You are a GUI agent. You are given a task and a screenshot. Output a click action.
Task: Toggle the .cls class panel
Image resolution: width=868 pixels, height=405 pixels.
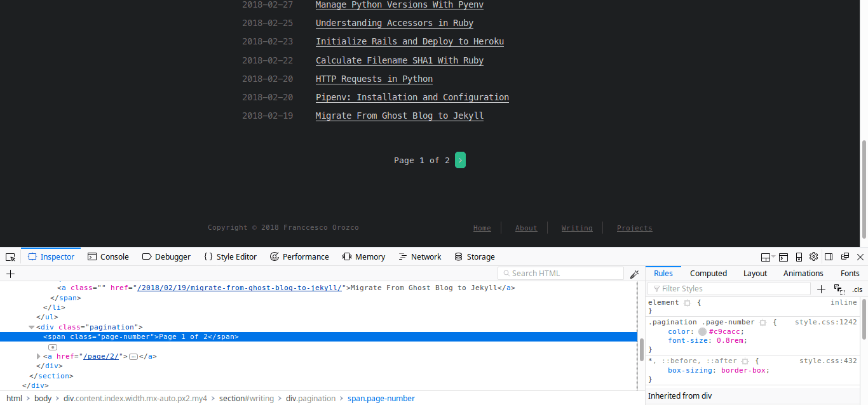coord(857,289)
